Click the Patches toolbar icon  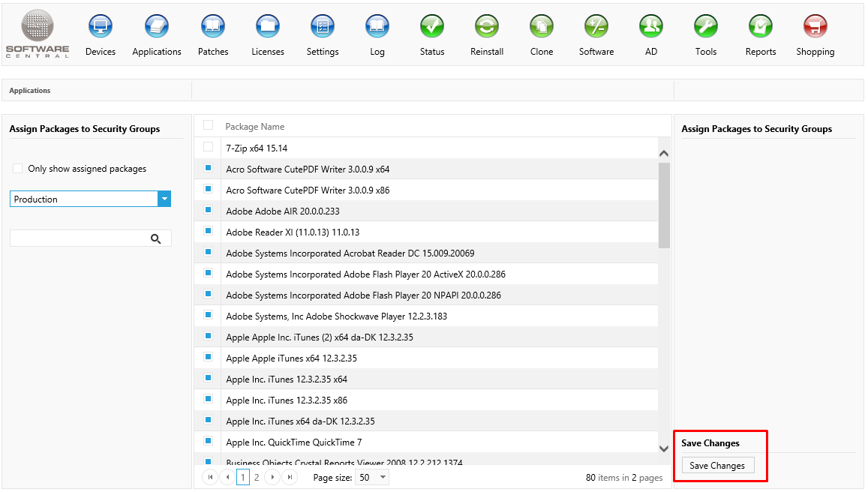coord(213,27)
